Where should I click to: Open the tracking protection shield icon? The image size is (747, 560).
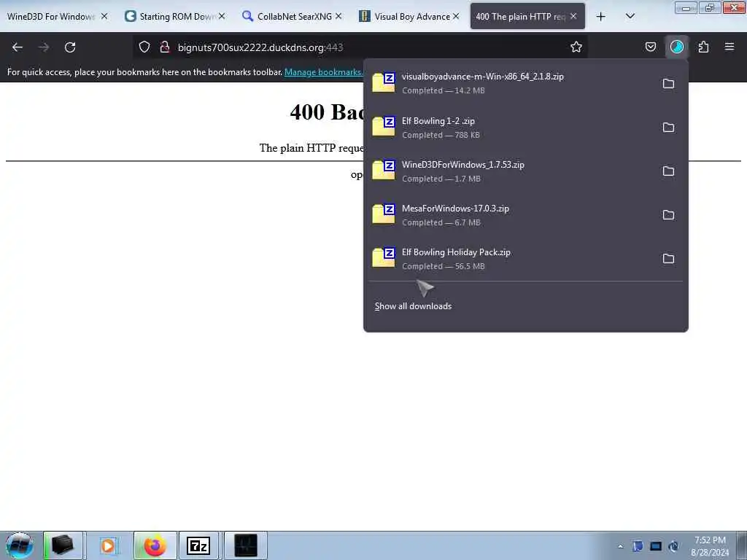pyautogui.click(x=144, y=47)
